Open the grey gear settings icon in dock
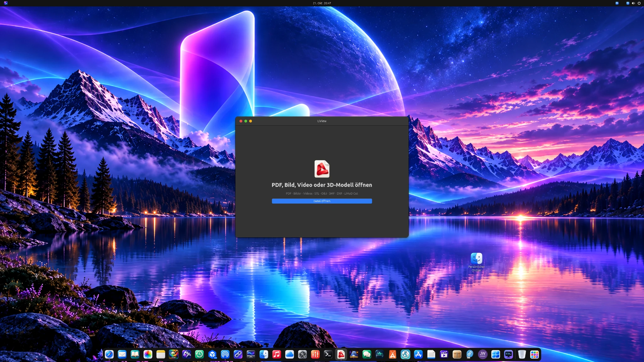Image resolution: width=644 pixels, height=362 pixels. (x=303, y=354)
